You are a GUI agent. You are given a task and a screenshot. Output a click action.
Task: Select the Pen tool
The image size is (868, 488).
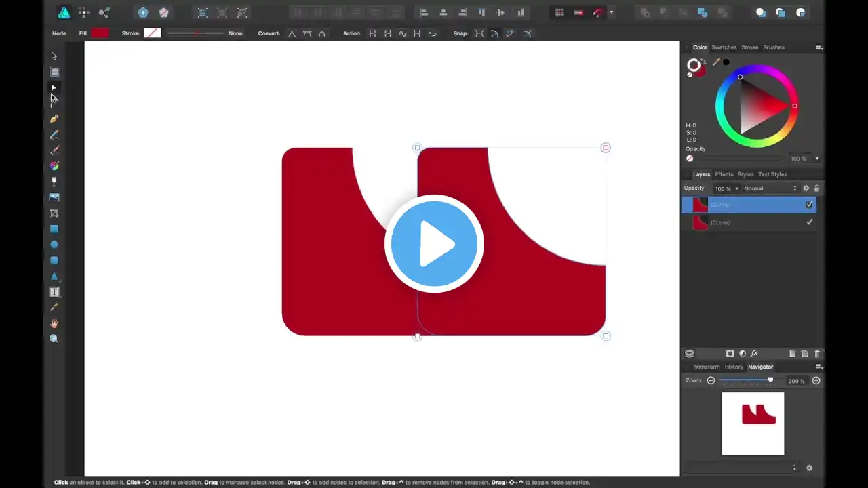click(x=54, y=119)
